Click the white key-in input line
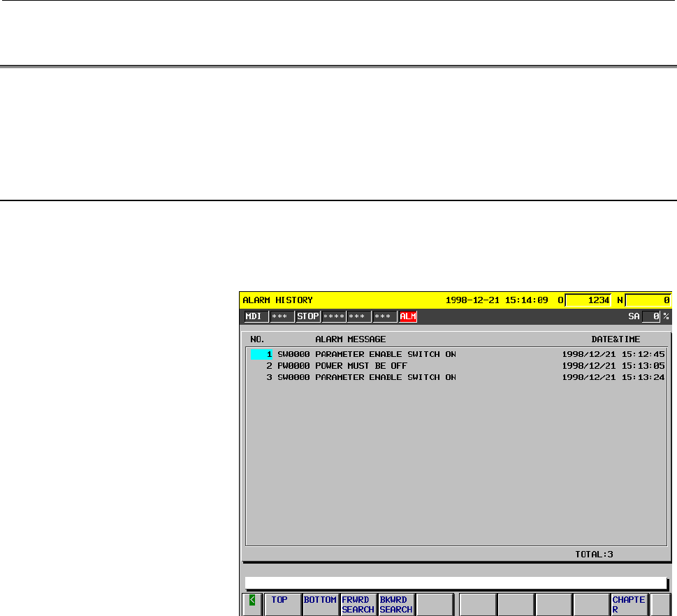This screenshot has height=616, width=677. pyautogui.click(x=456, y=583)
